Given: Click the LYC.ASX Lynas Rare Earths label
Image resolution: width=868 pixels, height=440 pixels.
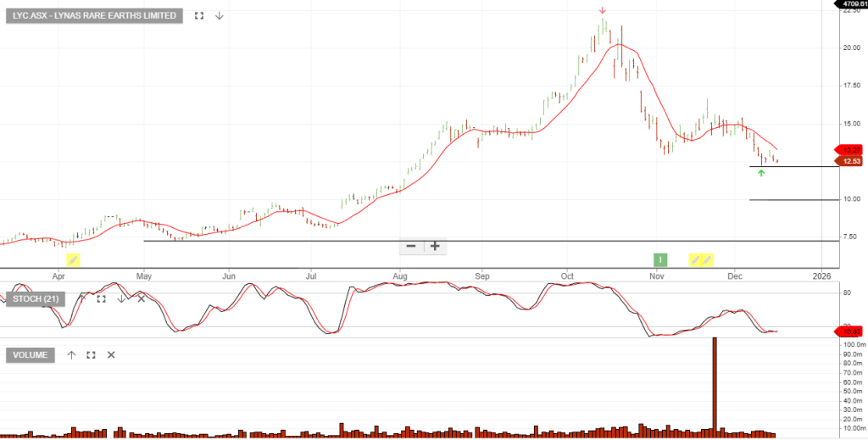Looking at the screenshot, I should 94,15.
